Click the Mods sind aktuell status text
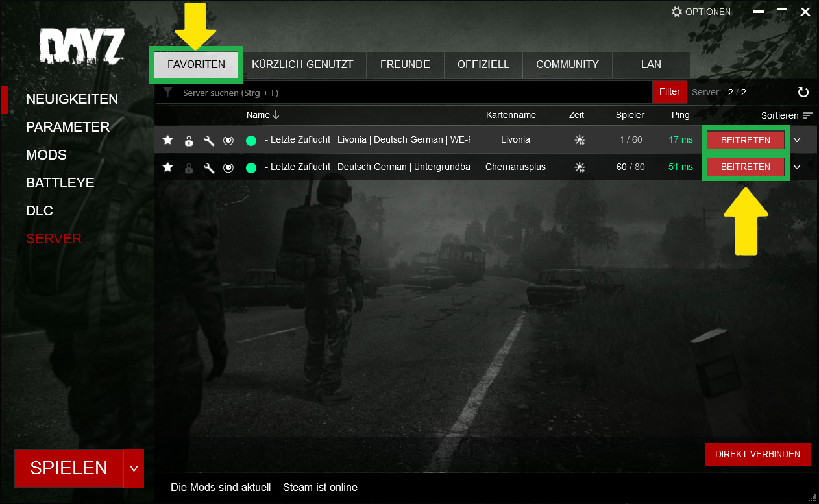 264,487
